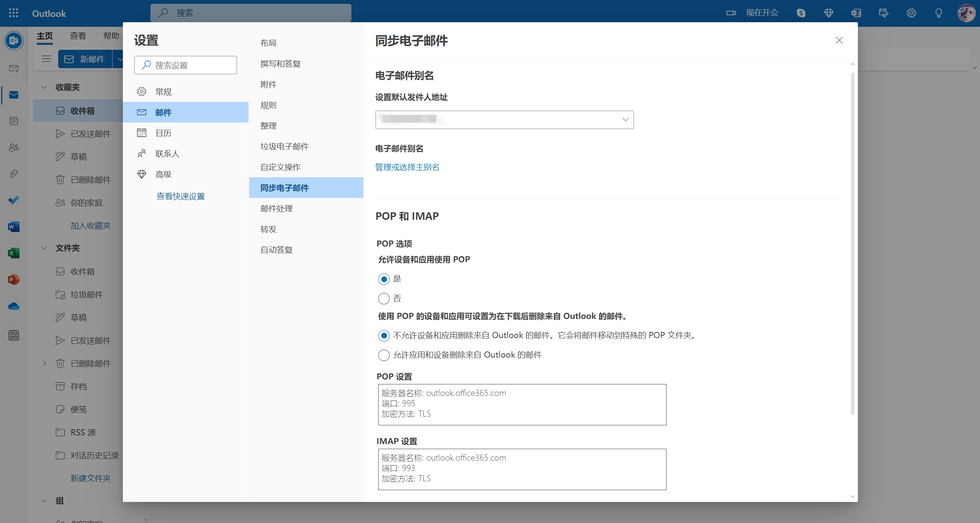Select 否 to disallow POP
This screenshot has height=523, width=980.
pyautogui.click(x=384, y=298)
